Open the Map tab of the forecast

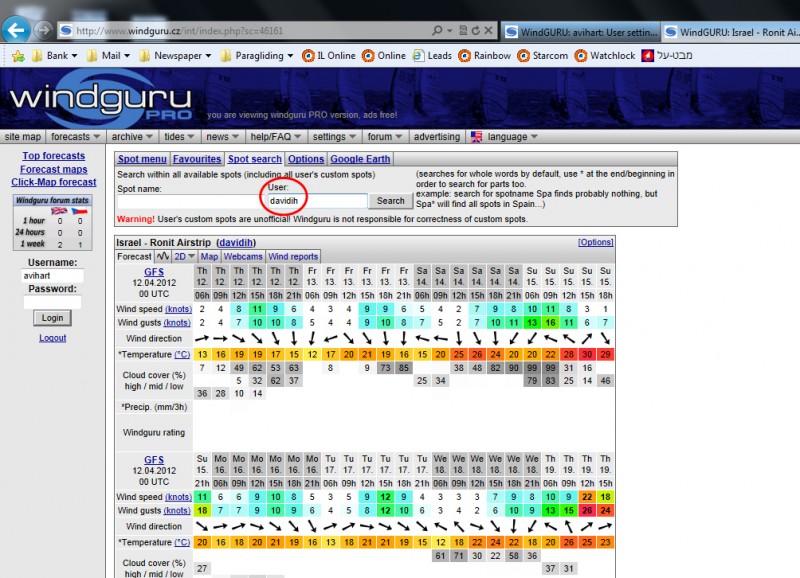pos(209,256)
